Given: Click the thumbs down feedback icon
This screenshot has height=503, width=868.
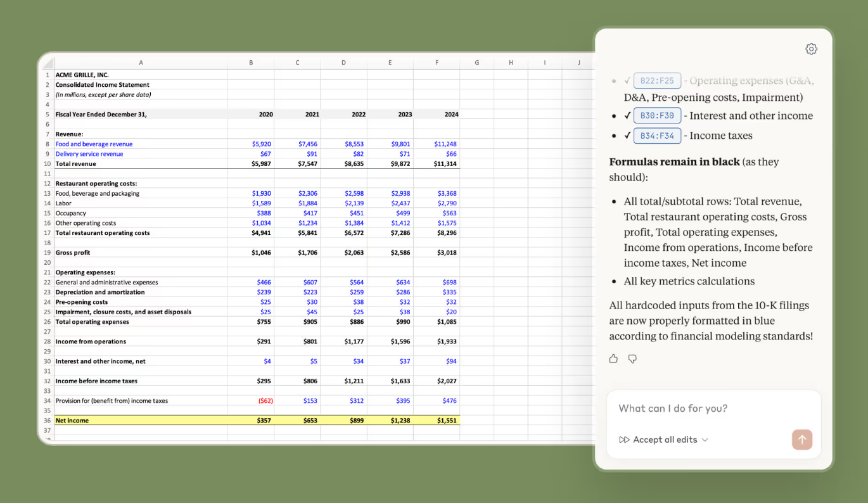Looking at the screenshot, I should tap(632, 359).
